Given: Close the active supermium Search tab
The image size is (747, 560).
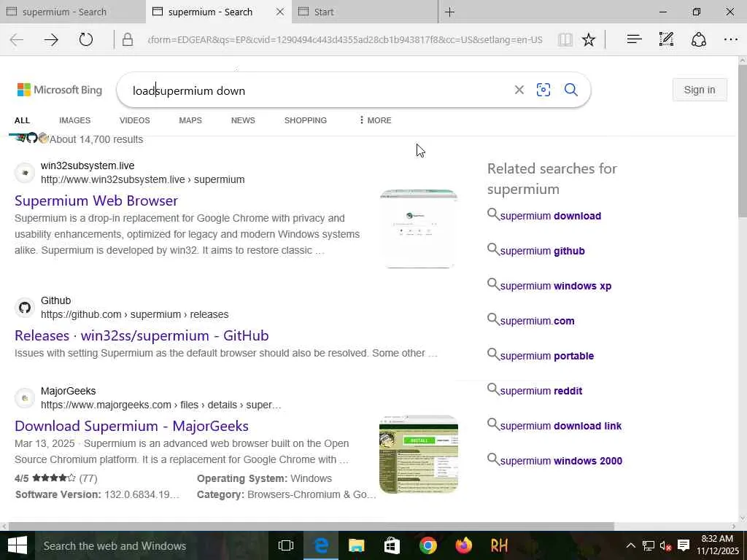Looking at the screenshot, I should pos(280,12).
